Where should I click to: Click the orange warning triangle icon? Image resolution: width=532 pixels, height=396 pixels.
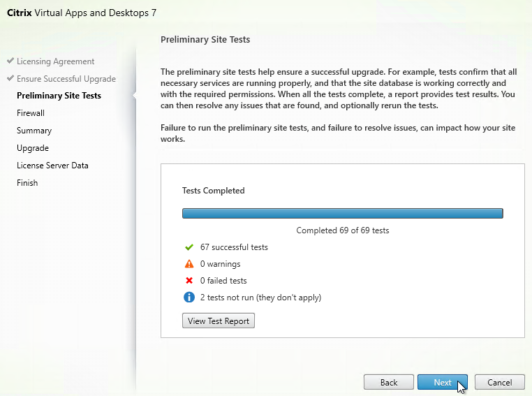189,264
